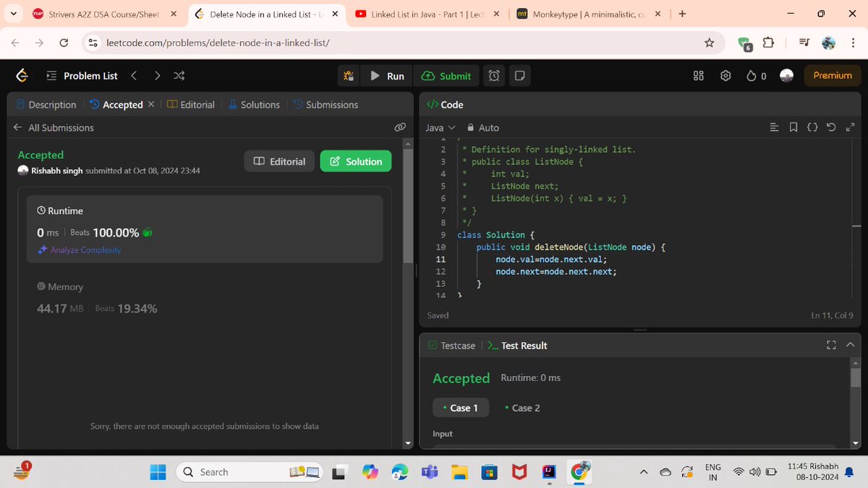Open the timer alarm clock icon
This screenshot has width=868, height=488.
(x=493, y=76)
